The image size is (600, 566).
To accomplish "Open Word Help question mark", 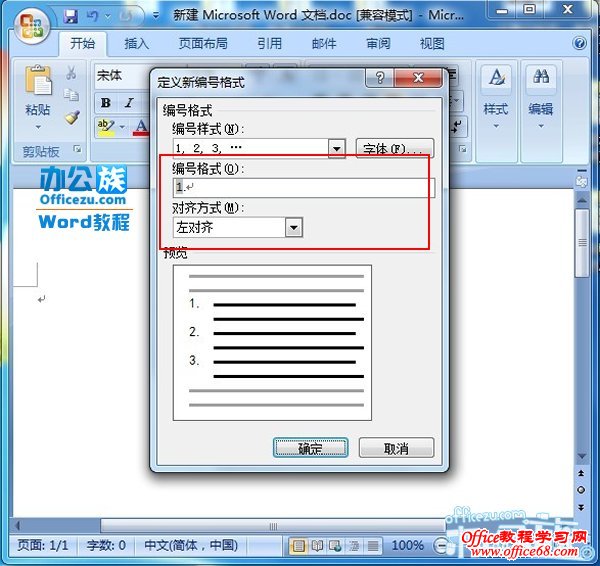I will click(580, 43).
